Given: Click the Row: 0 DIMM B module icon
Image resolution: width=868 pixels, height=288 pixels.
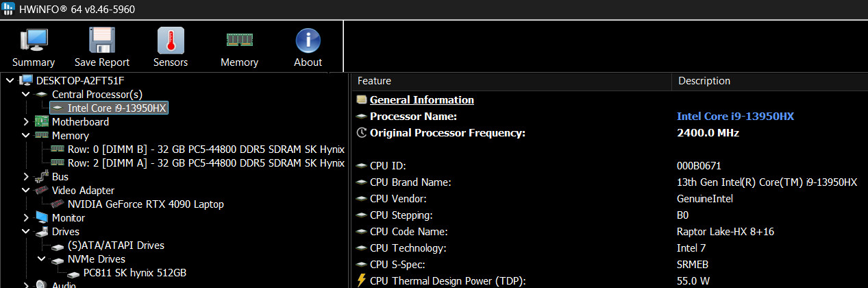Looking at the screenshot, I should click(58, 149).
